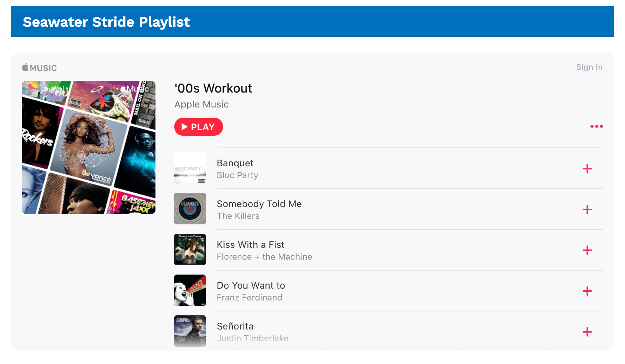Click the Justin Timberlake Justified album art
The width and height of the screenshot is (625, 364).
pyautogui.click(x=190, y=331)
